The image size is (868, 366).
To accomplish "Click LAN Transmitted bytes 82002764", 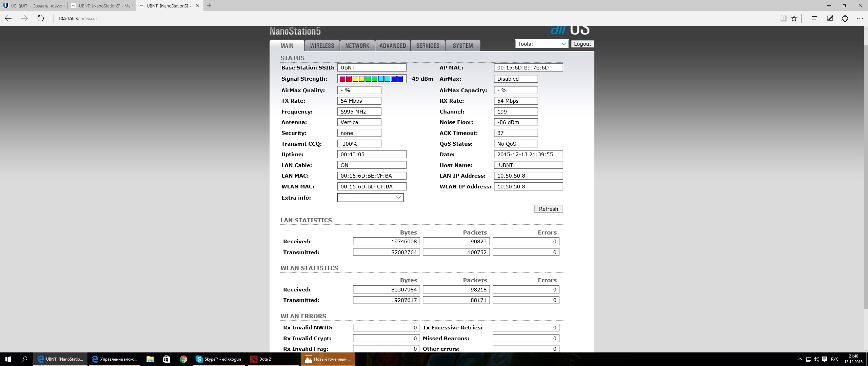I will click(386, 252).
